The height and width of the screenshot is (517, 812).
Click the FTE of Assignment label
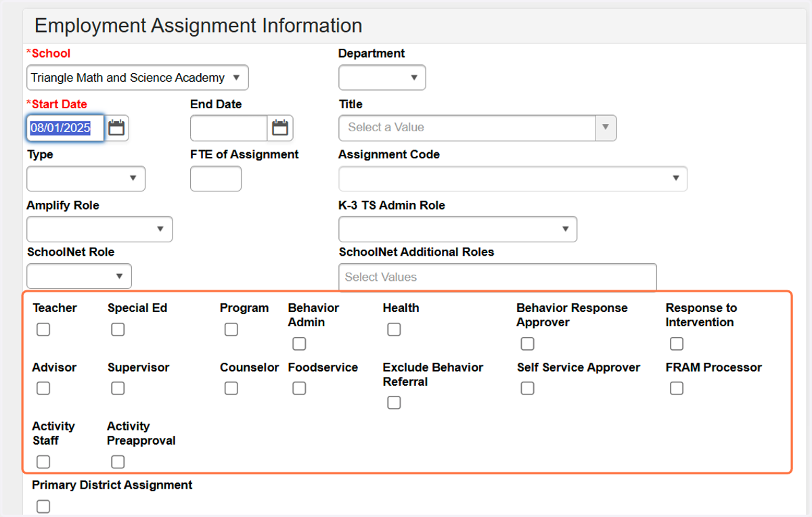244,154
